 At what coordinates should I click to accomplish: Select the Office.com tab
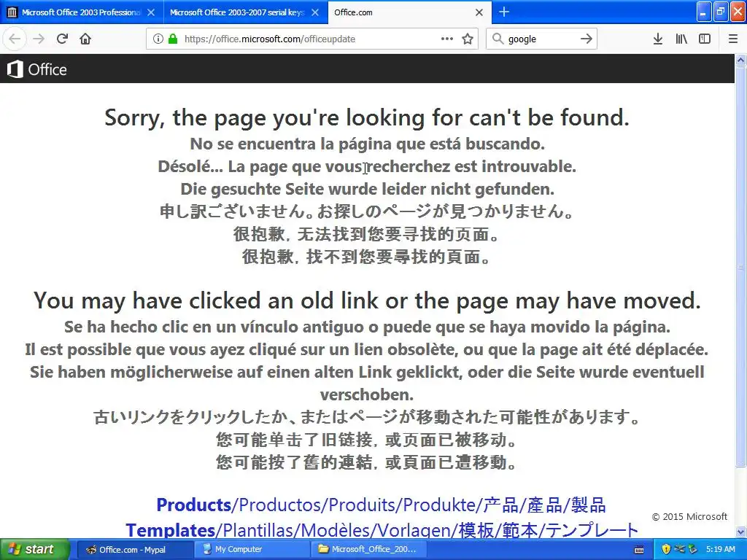click(x=410, y=12)
